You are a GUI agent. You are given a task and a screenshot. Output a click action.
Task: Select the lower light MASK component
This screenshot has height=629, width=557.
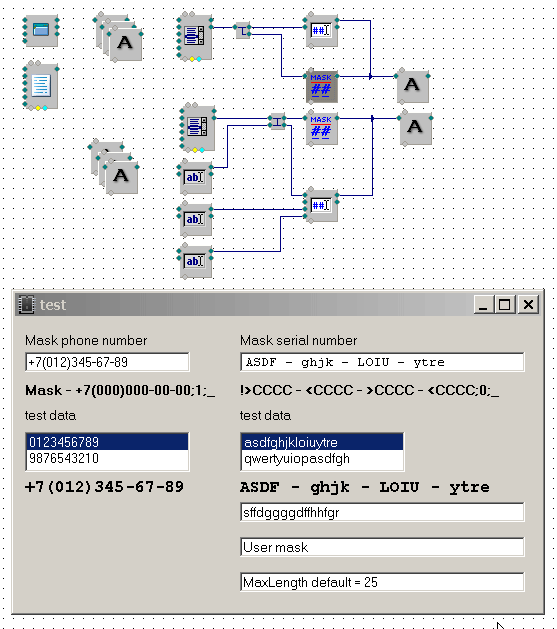click(x=321, y=129)
